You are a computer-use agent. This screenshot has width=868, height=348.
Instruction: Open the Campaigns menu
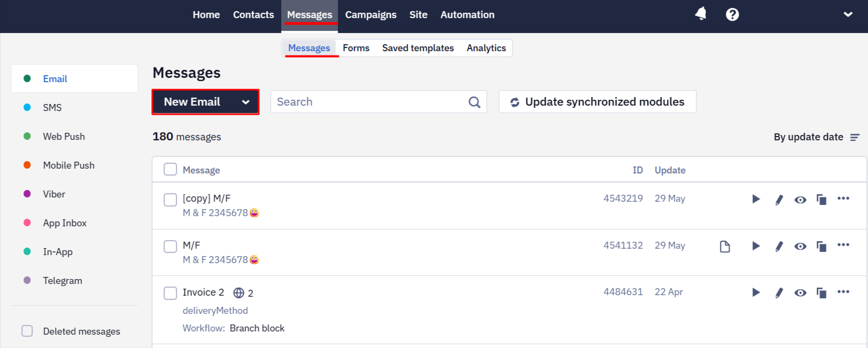tap(370, 15)
